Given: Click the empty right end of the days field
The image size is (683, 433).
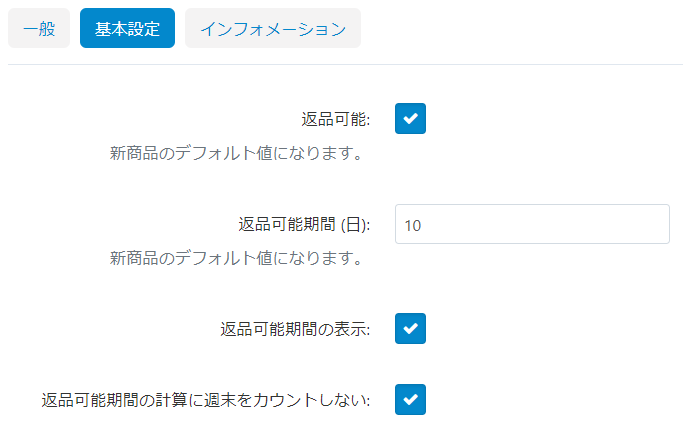Looking at the screenshot, I should (640, 225).
